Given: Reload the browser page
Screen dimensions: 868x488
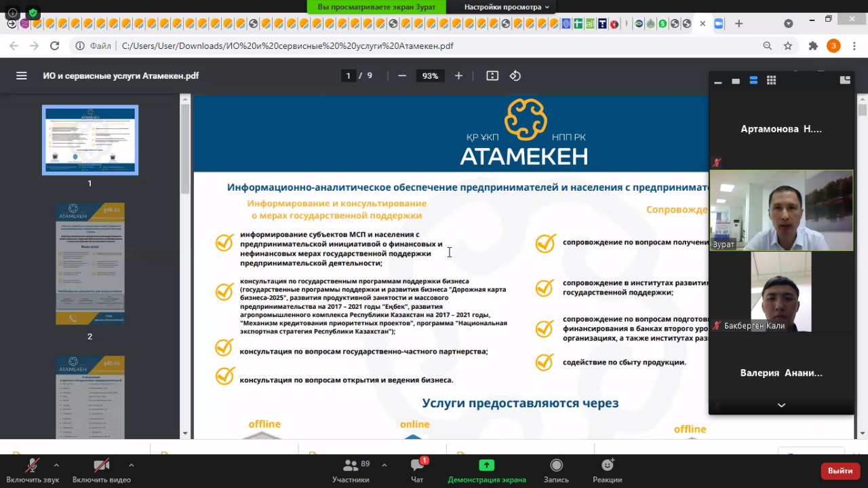Looking at the screenshot, I should (x=55, y=46).
